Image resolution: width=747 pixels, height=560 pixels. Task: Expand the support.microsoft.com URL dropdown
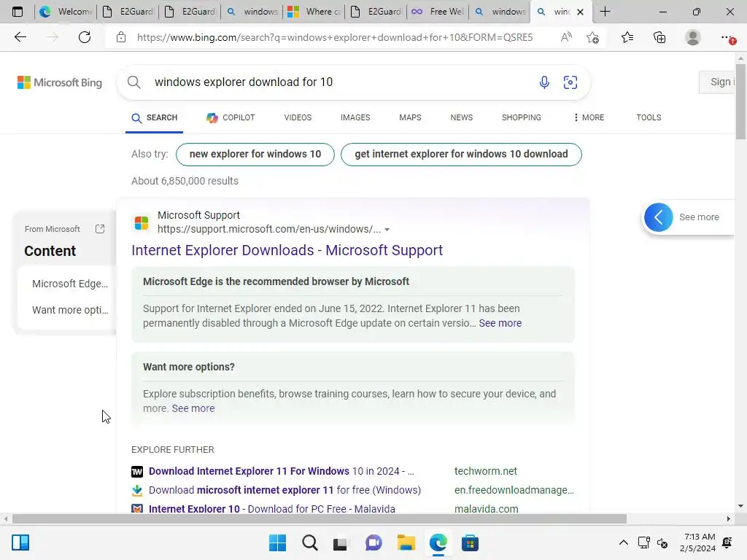pyautogui.click(x=387, y=230)
